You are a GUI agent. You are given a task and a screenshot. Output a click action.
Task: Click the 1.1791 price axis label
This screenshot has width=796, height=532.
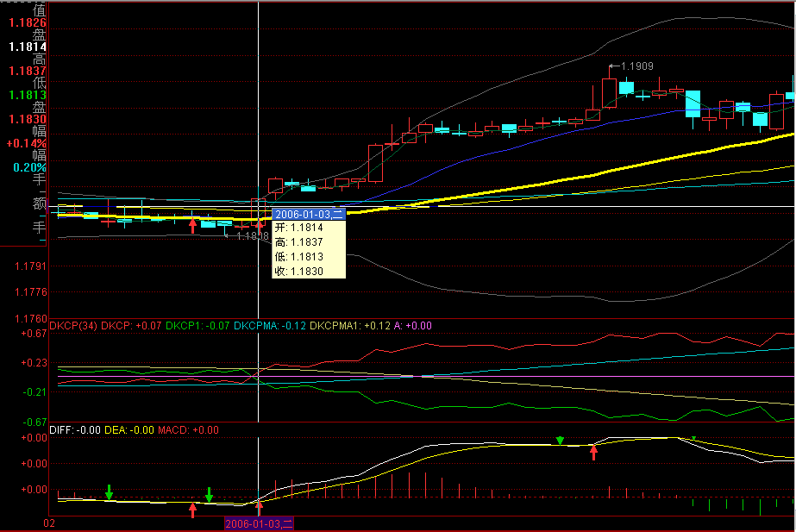30,266
